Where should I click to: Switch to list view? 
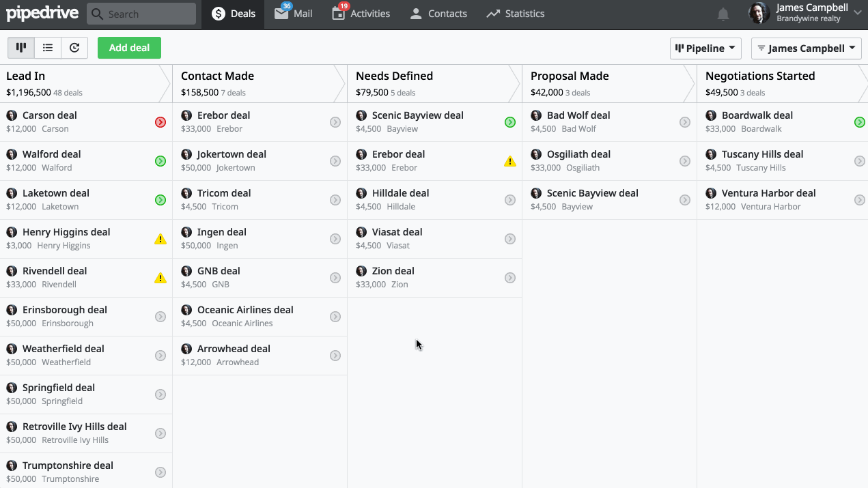pyautogui.click(x=48, y=48)
